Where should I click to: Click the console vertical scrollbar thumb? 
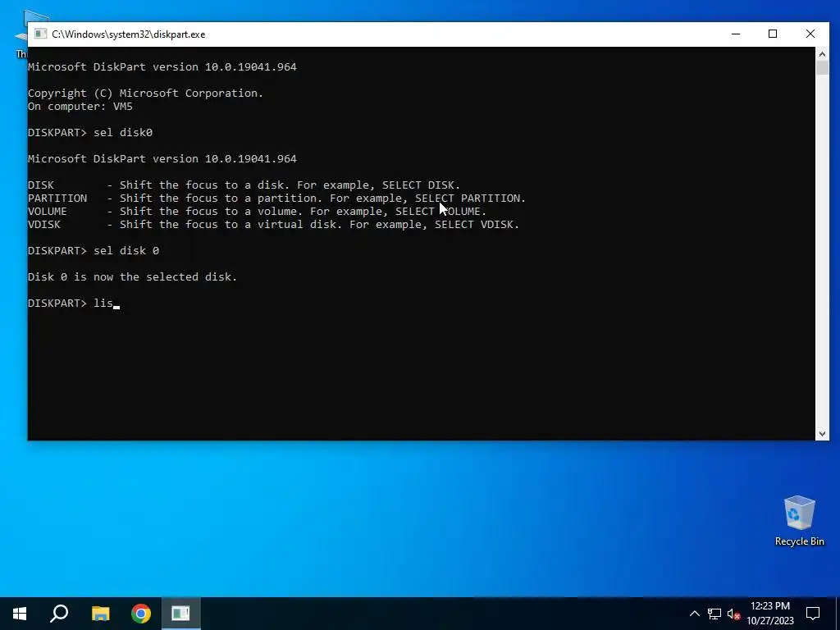[822, 68]
